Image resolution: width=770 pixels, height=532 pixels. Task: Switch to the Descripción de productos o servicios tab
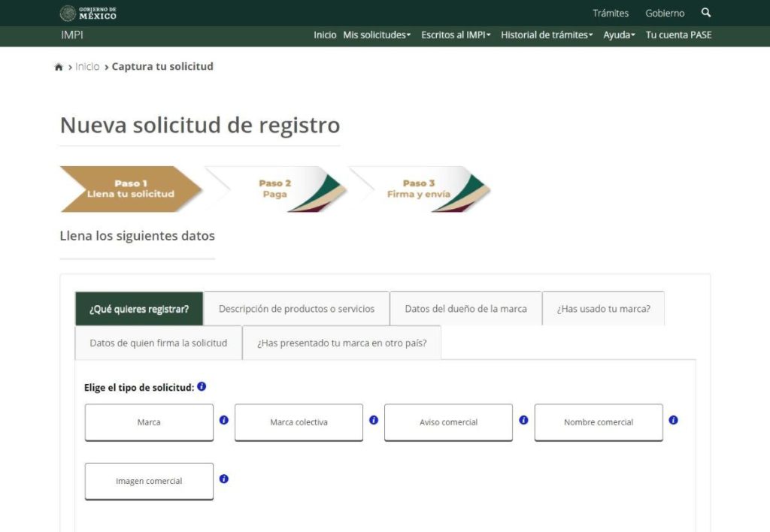(298, 308)
